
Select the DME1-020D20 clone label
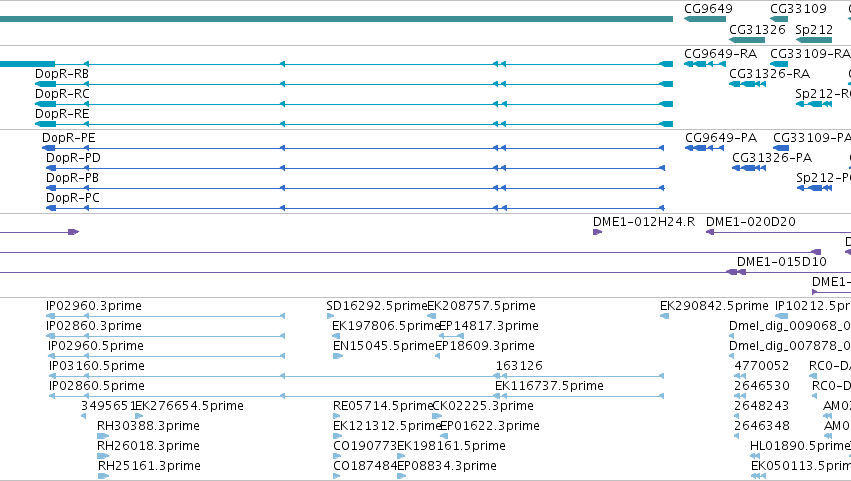pyautogui.click(x=751, y=222)
